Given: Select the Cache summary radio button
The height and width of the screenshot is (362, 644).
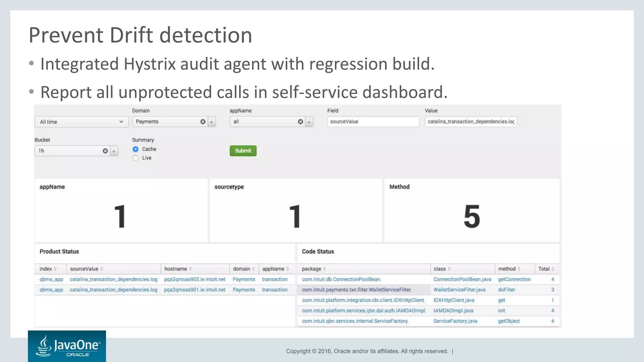Looking at the screenshot, I should [136, 149].
